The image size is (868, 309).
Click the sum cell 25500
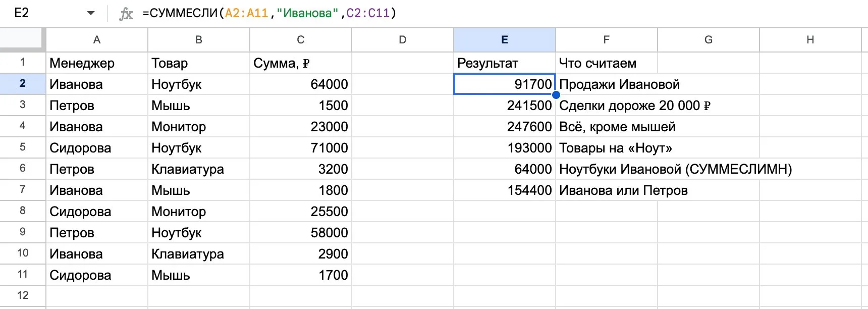(301, 212)
